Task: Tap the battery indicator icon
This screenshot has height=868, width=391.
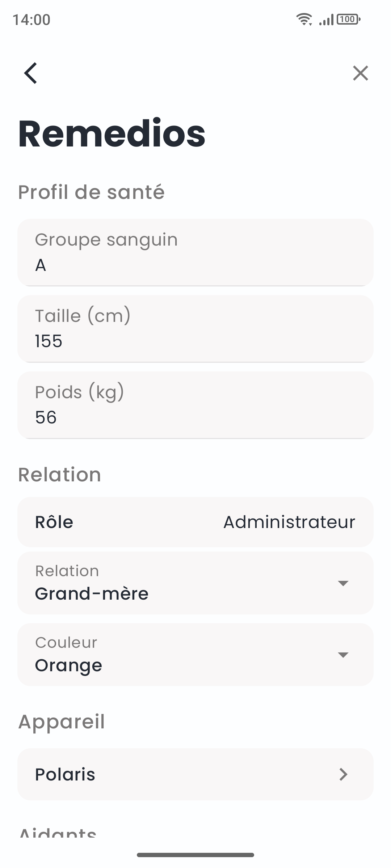Action: pyautogui.click(x=348, y=19)
